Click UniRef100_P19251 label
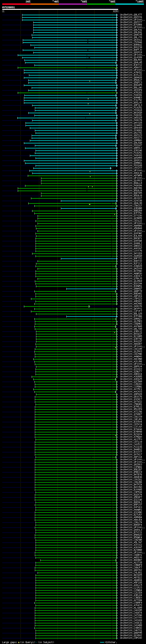 (131, 108)
